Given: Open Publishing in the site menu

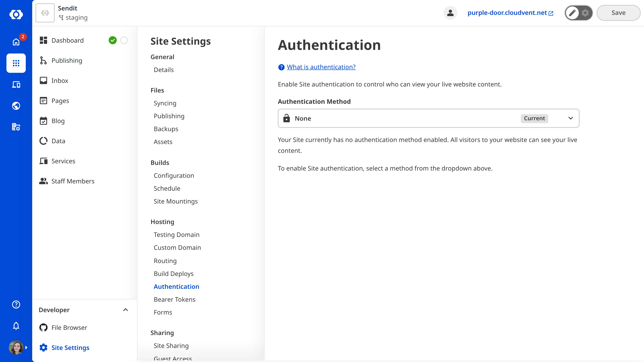Looking at the screenshot, I should (67, 61).
